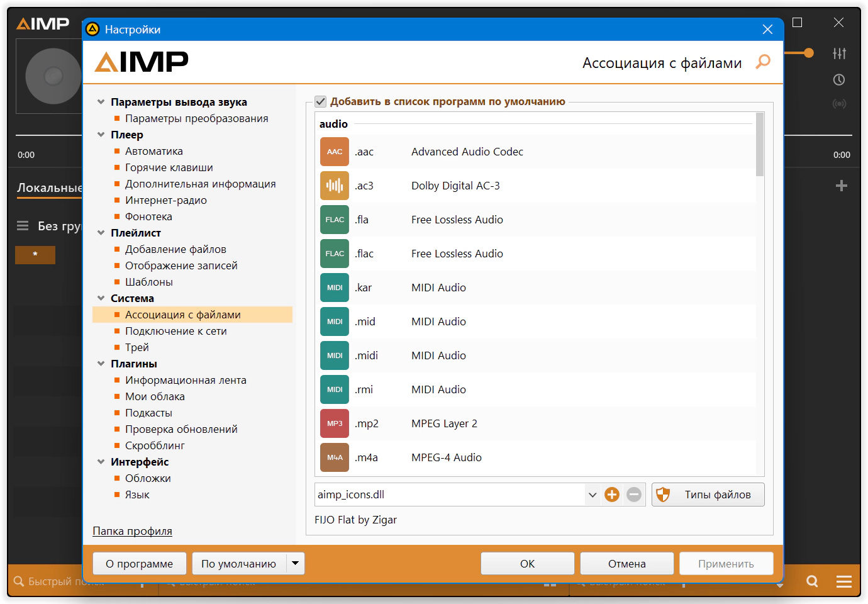Click the asterisk playlist tab in the main window
Viewport: 868px width, 604px height.
pyautogui.click(x=35, y=255)
